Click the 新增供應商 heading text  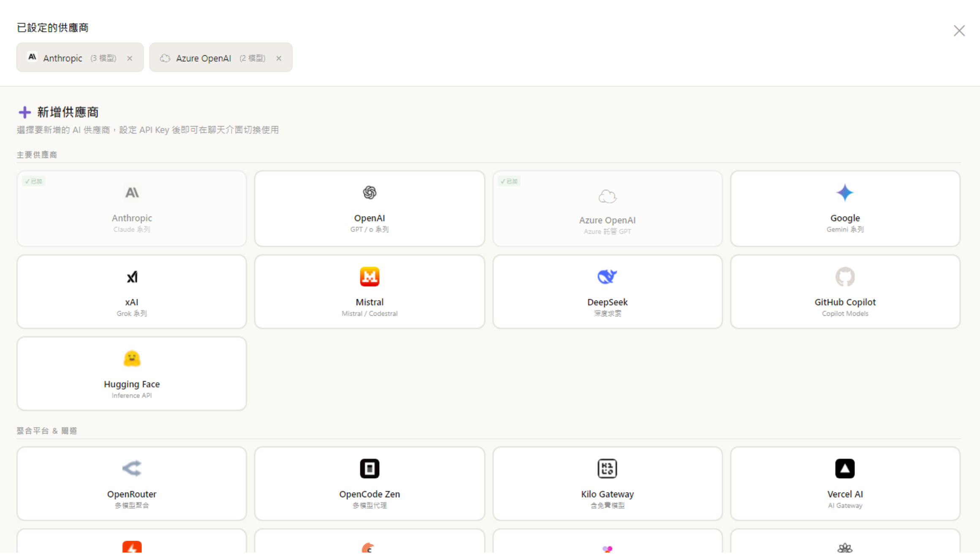(x=68, y=112)
